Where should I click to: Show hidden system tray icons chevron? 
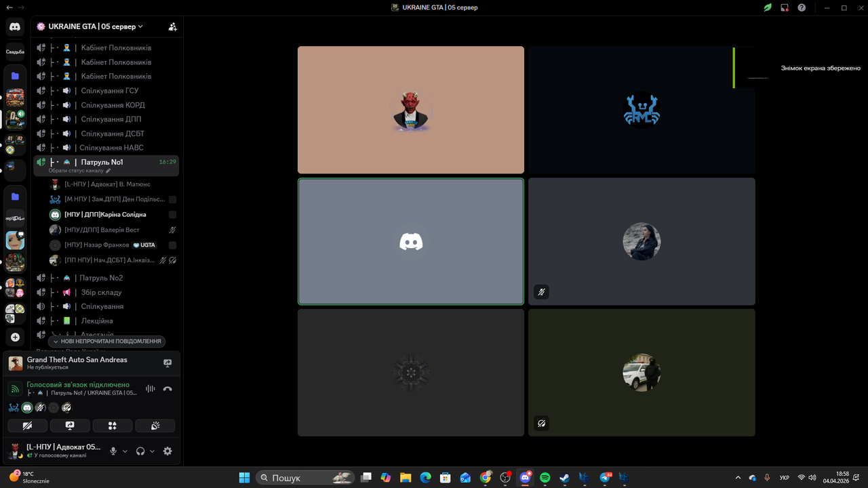coord(738,478)
